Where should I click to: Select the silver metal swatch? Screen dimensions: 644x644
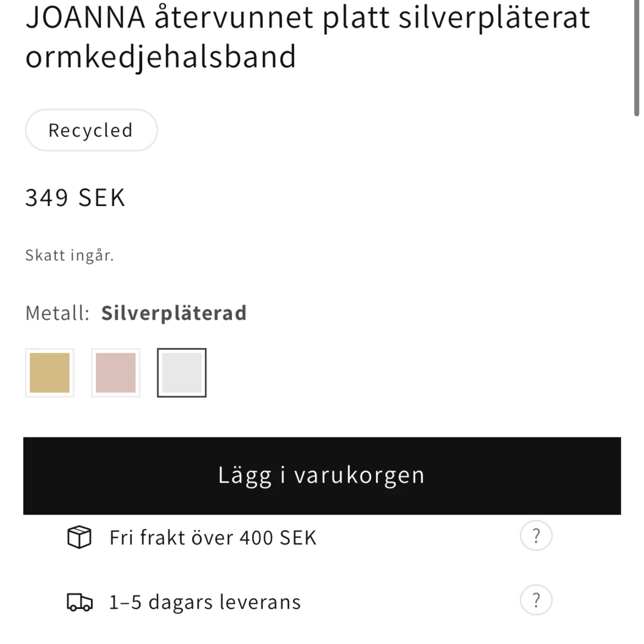tap(181, 373)
